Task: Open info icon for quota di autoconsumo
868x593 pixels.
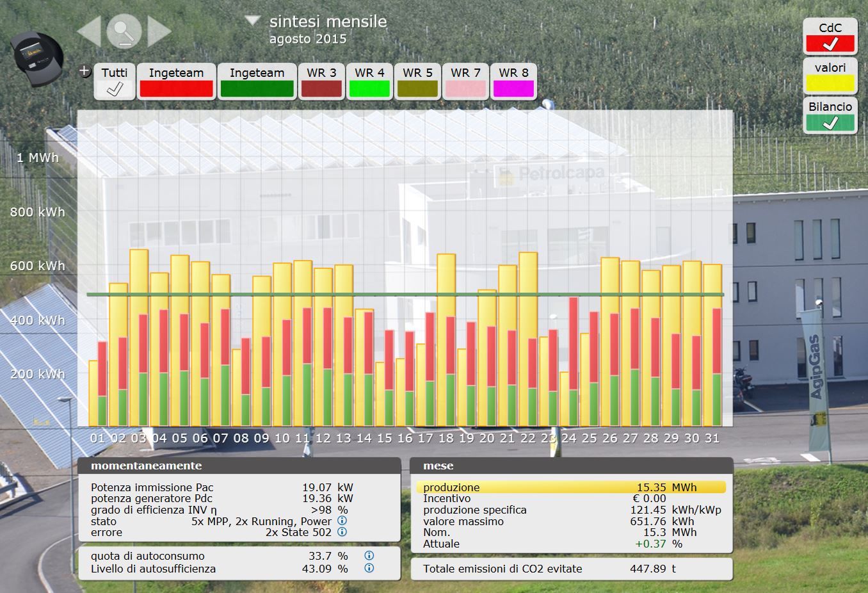Action: pos(369,556)
